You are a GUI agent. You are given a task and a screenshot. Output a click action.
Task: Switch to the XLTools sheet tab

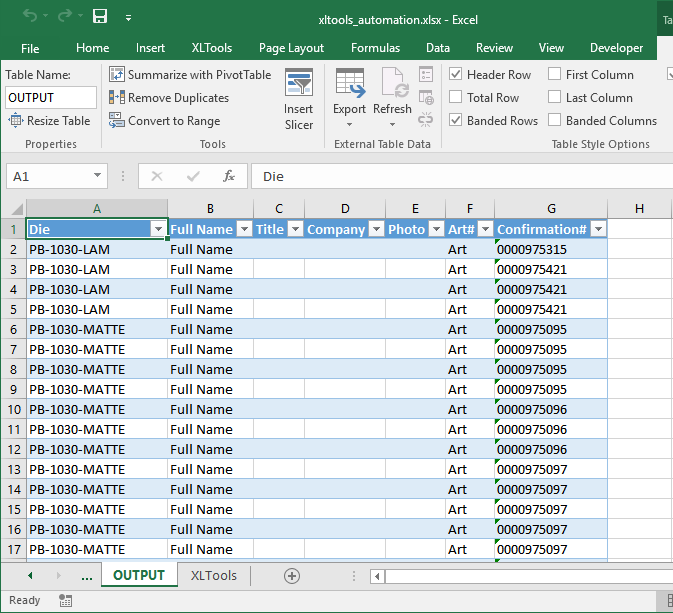214,576
